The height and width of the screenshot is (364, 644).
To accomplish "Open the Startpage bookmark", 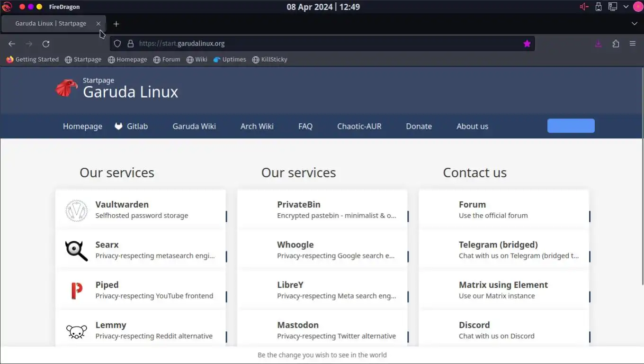I will tap(83, 59).
